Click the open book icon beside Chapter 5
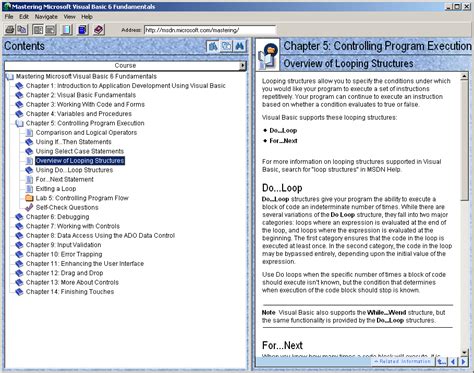The height and width of the screenshot is (373, 474). [19, 123]
